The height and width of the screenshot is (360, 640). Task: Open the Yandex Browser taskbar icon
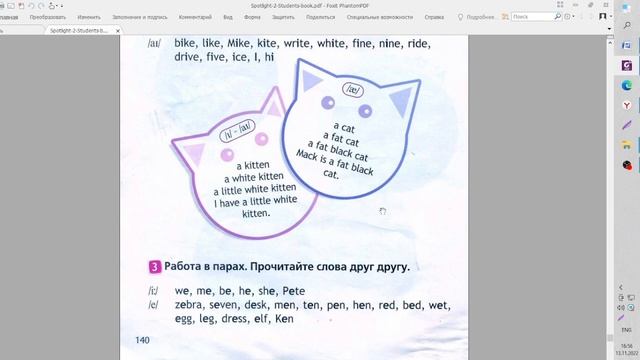coord(627,106)
